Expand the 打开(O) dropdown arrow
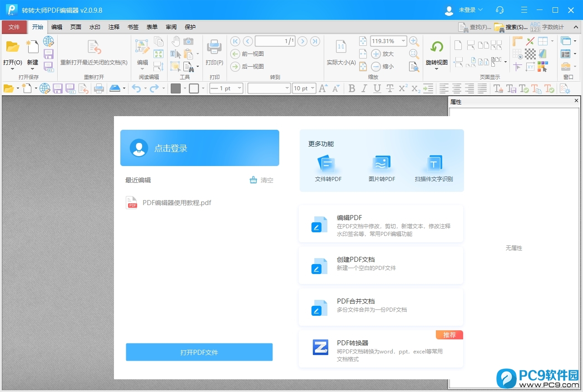This screenshot has width=583, height=392. tap(13, 69)
